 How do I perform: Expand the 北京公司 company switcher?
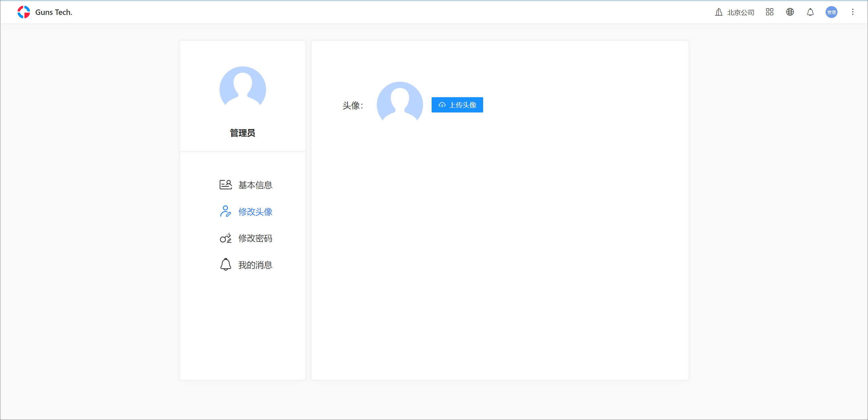point(741,13)
